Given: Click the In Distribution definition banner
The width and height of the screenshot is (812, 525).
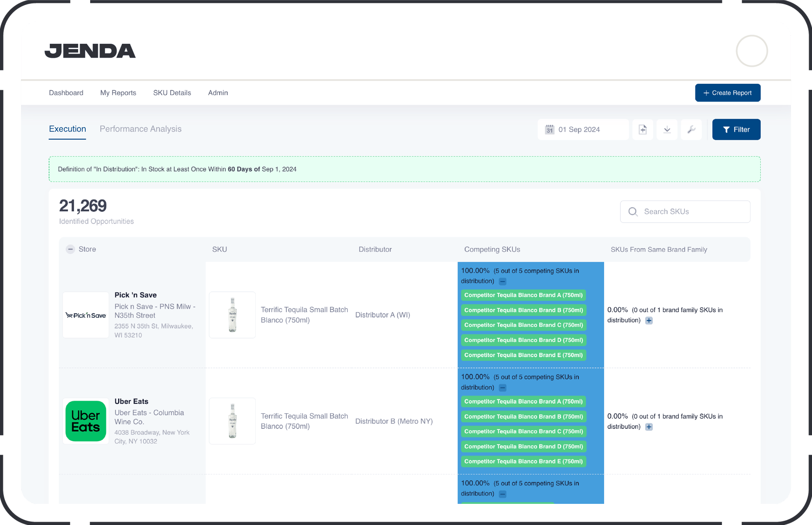Looking at the screenshot, I should 404,169.
